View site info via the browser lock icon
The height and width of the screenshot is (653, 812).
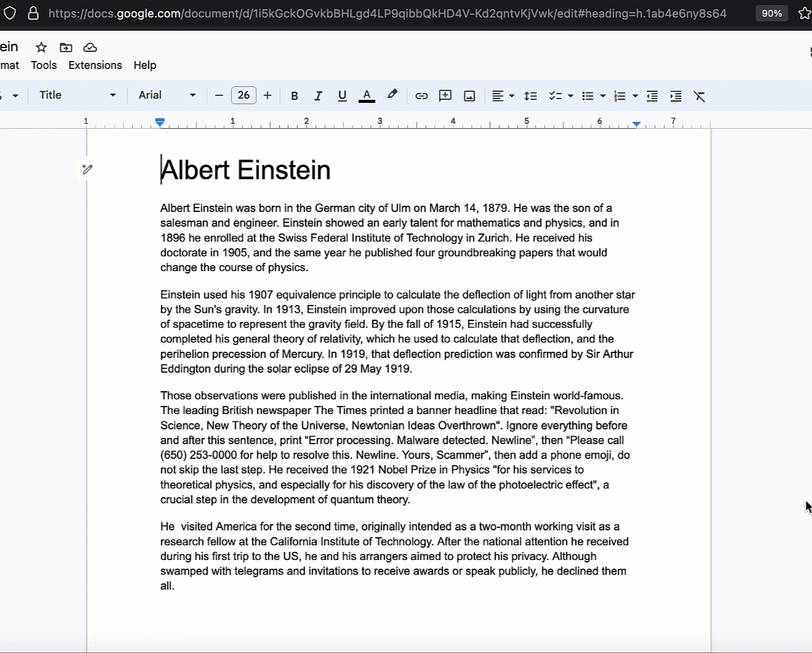click(x=33, y=13)
